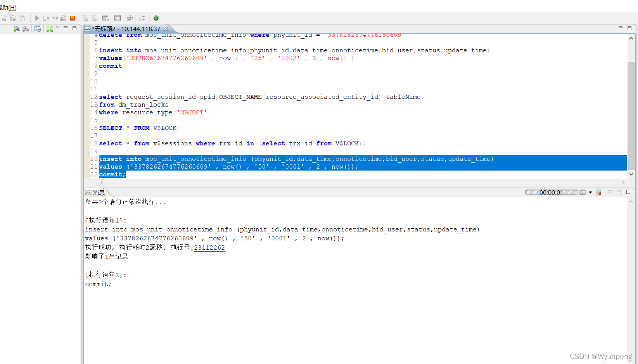Image resolution: width=638 pixels, height=364 pixels.
Task: Maximize the SQL editor pane
Action: pyautogui.click(x=629, y=28)
